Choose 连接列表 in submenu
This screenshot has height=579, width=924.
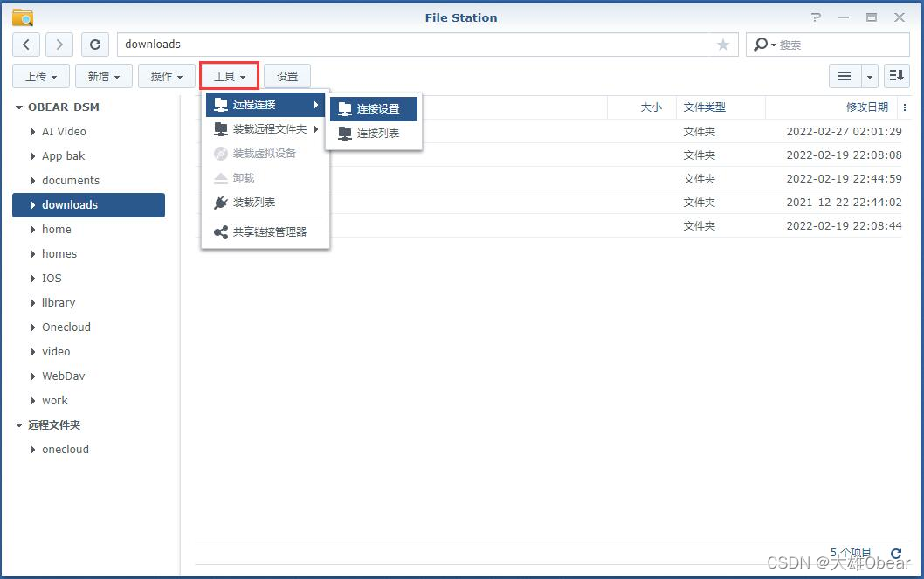(x=374, y=134)
